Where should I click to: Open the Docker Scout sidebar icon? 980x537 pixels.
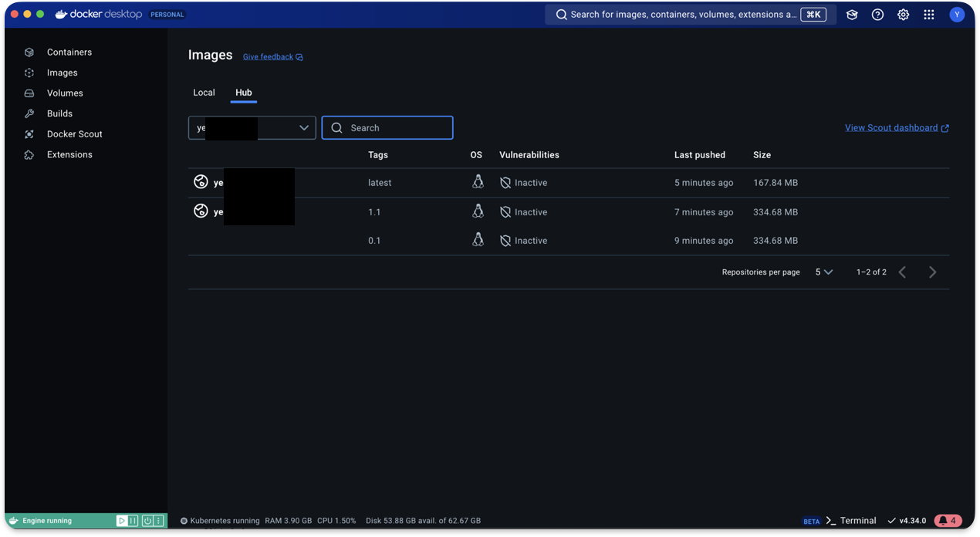coord(29,134)
